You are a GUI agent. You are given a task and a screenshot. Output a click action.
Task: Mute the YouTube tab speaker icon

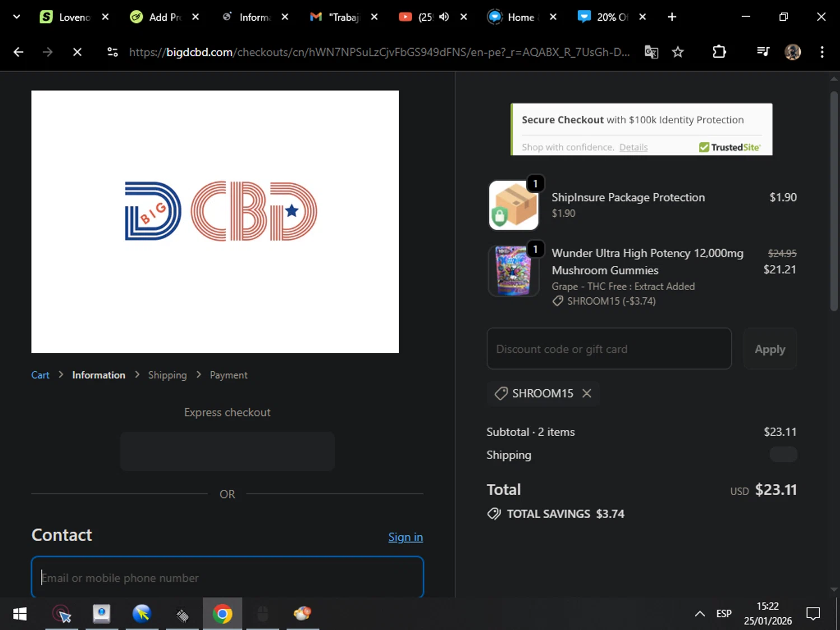tap(444, 17)
